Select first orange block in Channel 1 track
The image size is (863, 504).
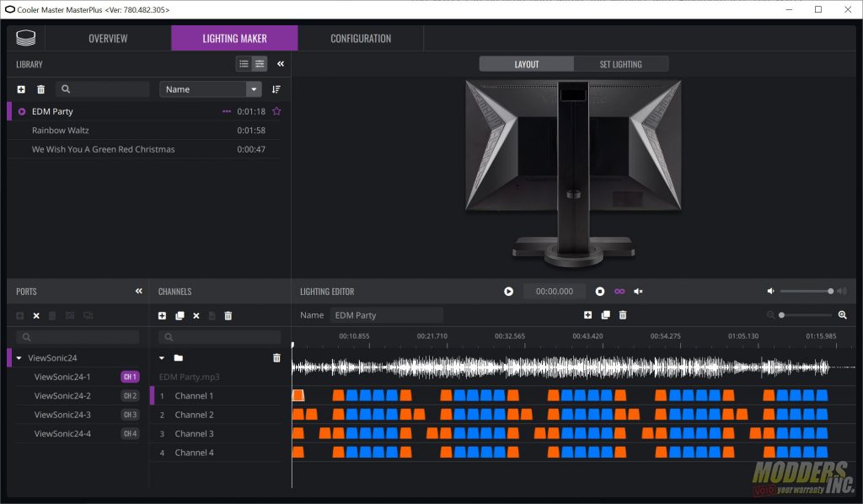[298, 395]
